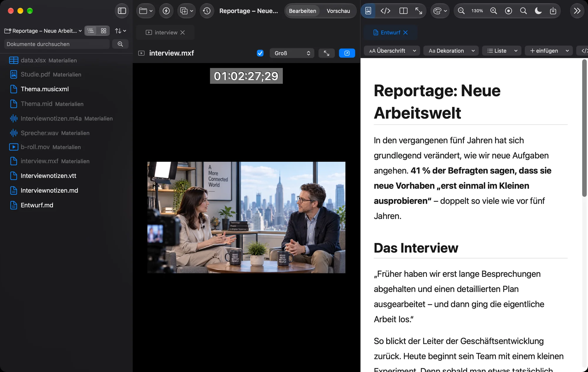
Task: Click the Dokumente durchsuchen search field
Action: pos(57,44)
